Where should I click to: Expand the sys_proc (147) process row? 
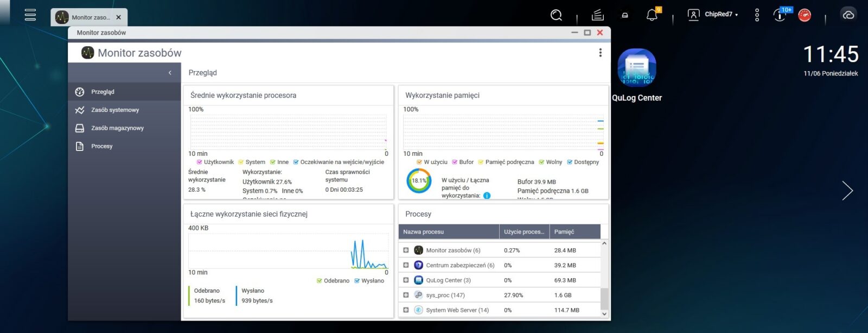tap(406, 295)
